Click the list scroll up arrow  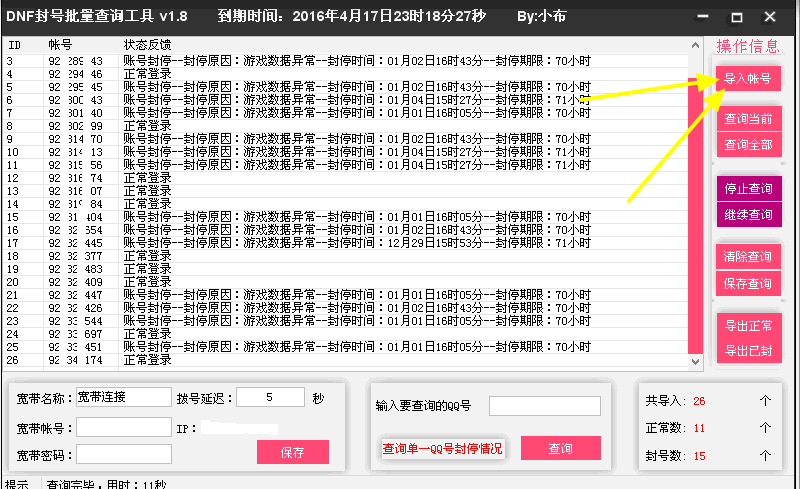(695, 45)
